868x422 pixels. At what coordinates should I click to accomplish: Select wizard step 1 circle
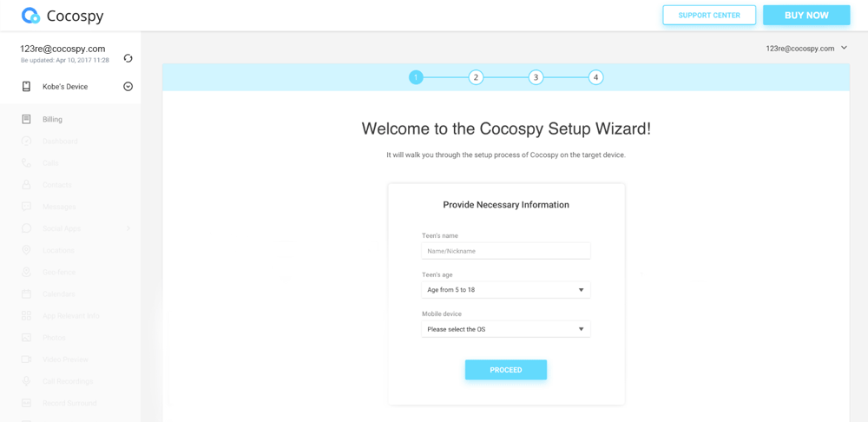coord(416,77)
